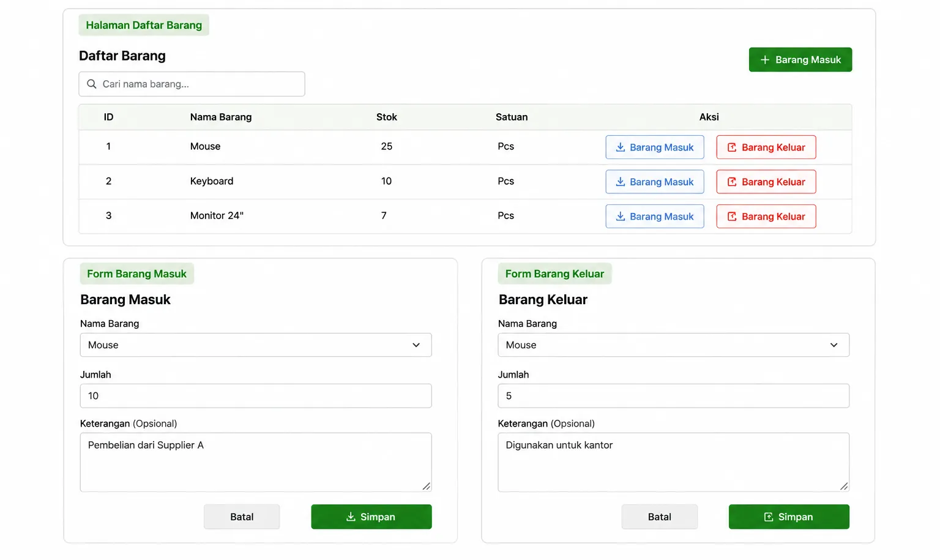This screenshot has height=560, width=940.
Task: Click Batal in Barang Keluar form
Action: pyautogui.click(x=660, y=517)
